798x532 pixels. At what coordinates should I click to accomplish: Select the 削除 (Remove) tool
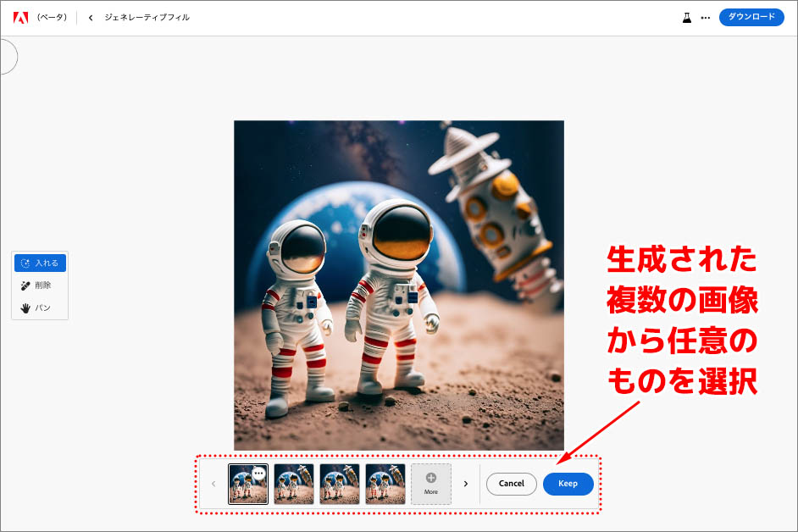tap(36, 285)
